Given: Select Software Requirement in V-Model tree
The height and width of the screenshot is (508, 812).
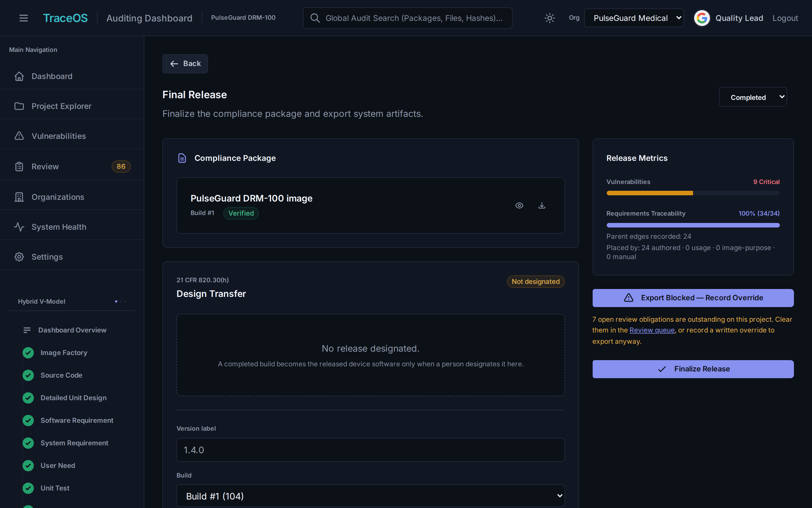Looking at the screenshot, I should (x=77, y=420).
